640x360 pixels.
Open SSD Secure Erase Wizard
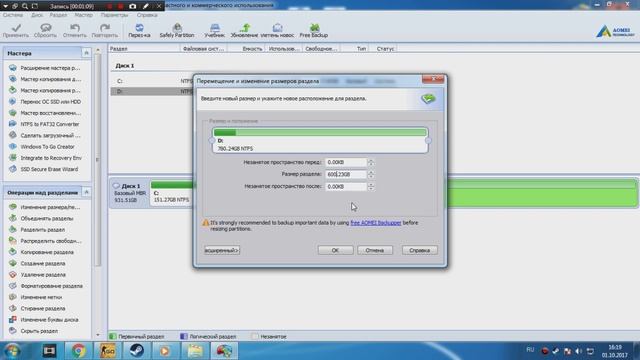coord(43,169)
